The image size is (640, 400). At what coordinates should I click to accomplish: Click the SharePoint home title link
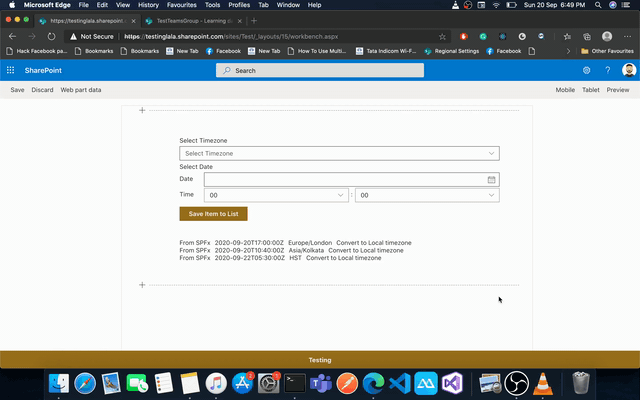(43, 70)
